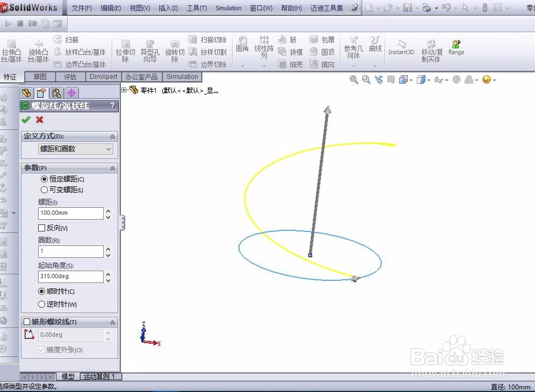
Task: Open the 螺距和圈数 definition dropdown
Action: point(75,149)
